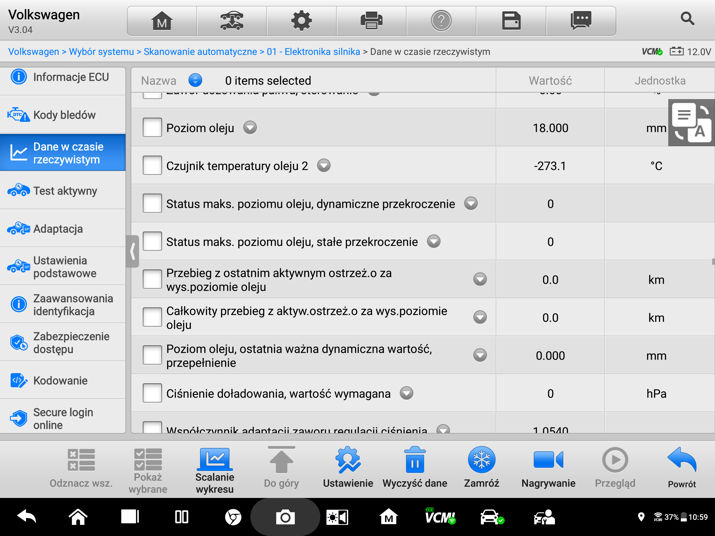This screenshot has height=536, width=715.
Task: Print data using printer icon
Action: [x=371, y=21]
